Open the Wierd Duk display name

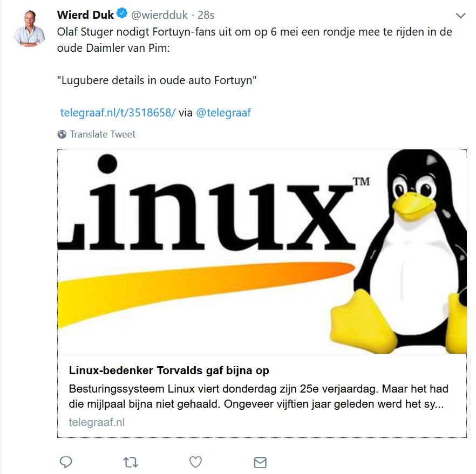(85, 15)
